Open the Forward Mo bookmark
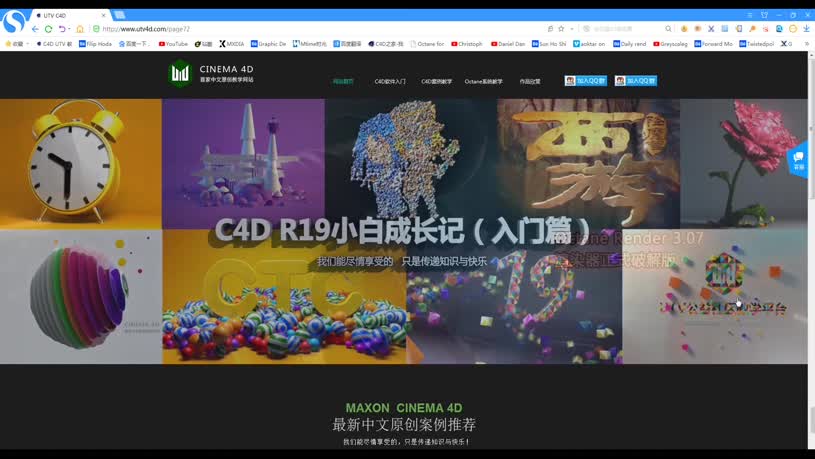This screenshot has width=815, height=459. pos(713,44)
